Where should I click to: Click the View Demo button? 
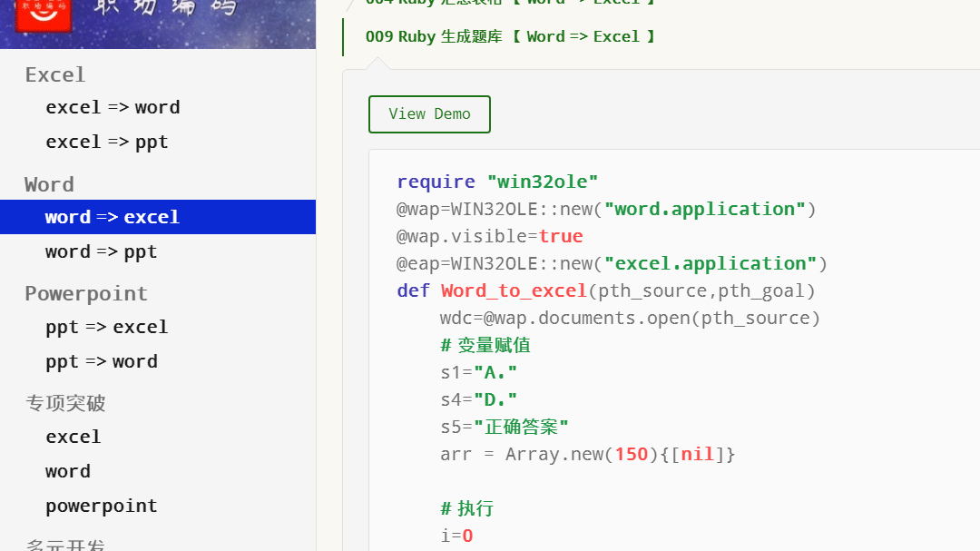tap(429, 113)
